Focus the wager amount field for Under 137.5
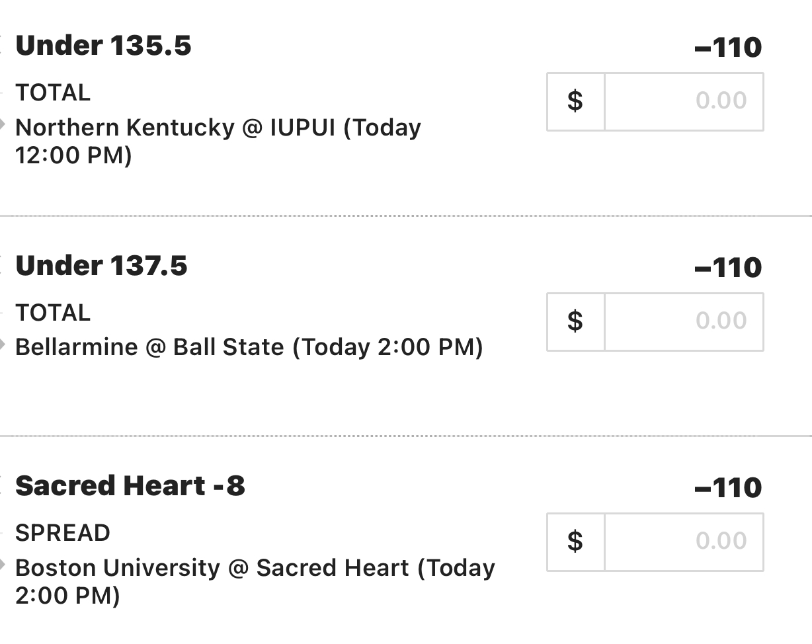This screenshot has height=644, width=812. coord(684,321)
